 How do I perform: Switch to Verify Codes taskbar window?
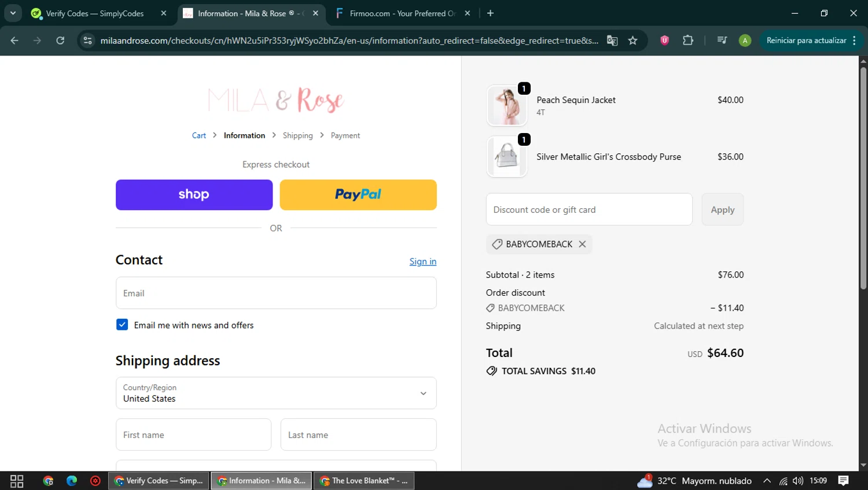[x=159, y=481]
